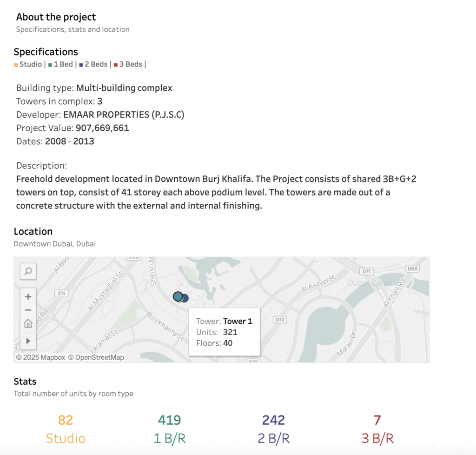Screen dimensions: 476x455
Task: Open the OpenStreetMap attribution link
Action: pos(96,357)
